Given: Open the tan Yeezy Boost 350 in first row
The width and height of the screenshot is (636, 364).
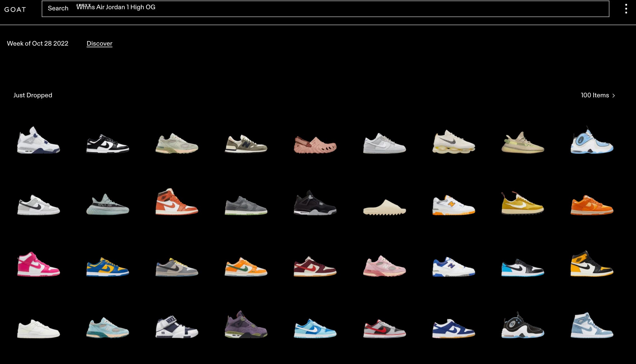Looking at the screenshot, I should [523, 142].
